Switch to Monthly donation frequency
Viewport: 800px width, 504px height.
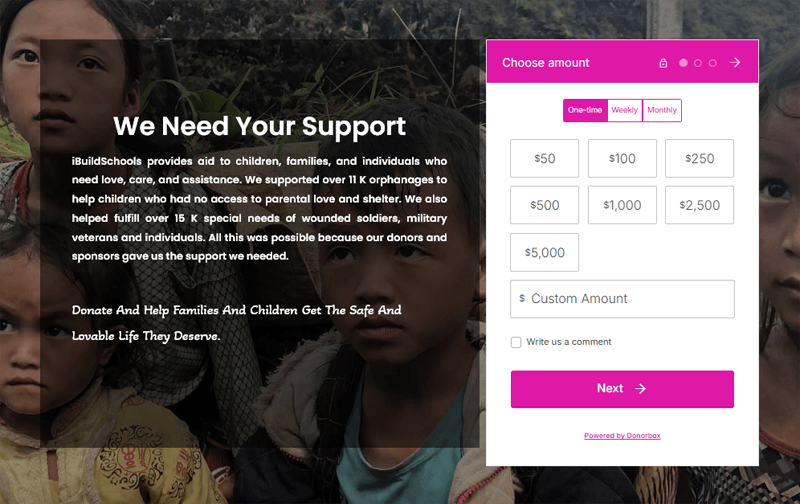662,110
